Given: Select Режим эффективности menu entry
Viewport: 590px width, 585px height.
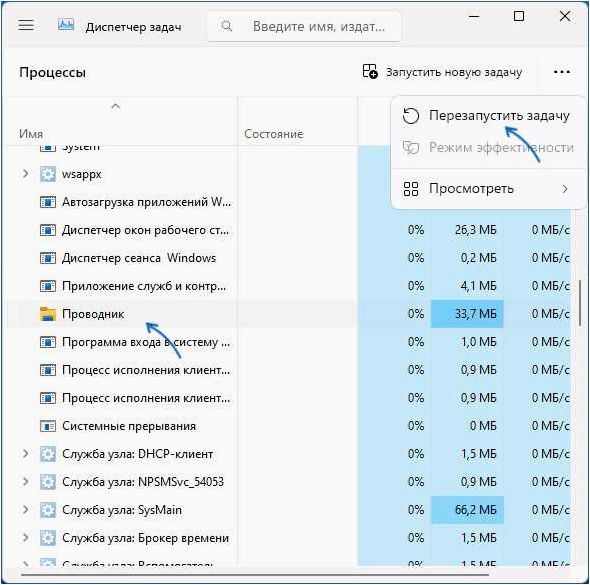Looking at the screenshot, I should point(488,147).
